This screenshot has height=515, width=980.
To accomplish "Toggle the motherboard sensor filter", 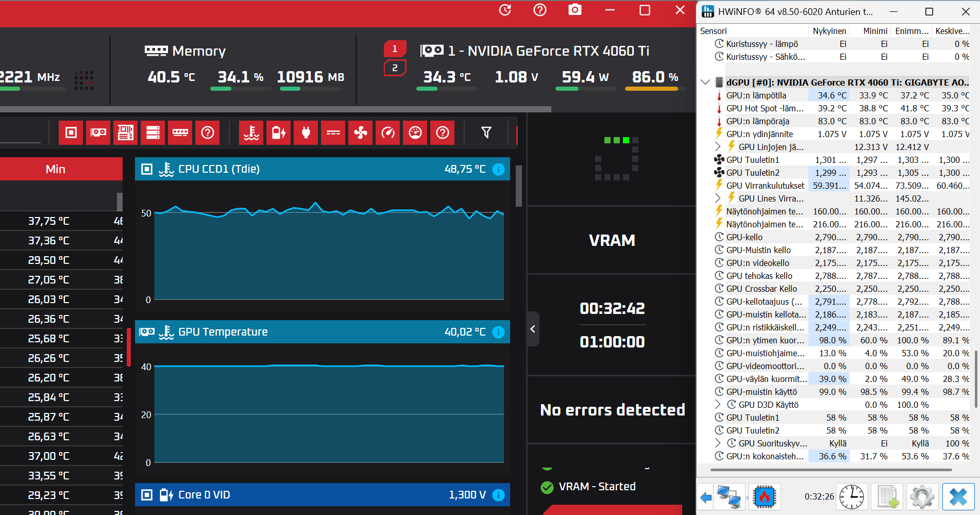I will 126,133.
